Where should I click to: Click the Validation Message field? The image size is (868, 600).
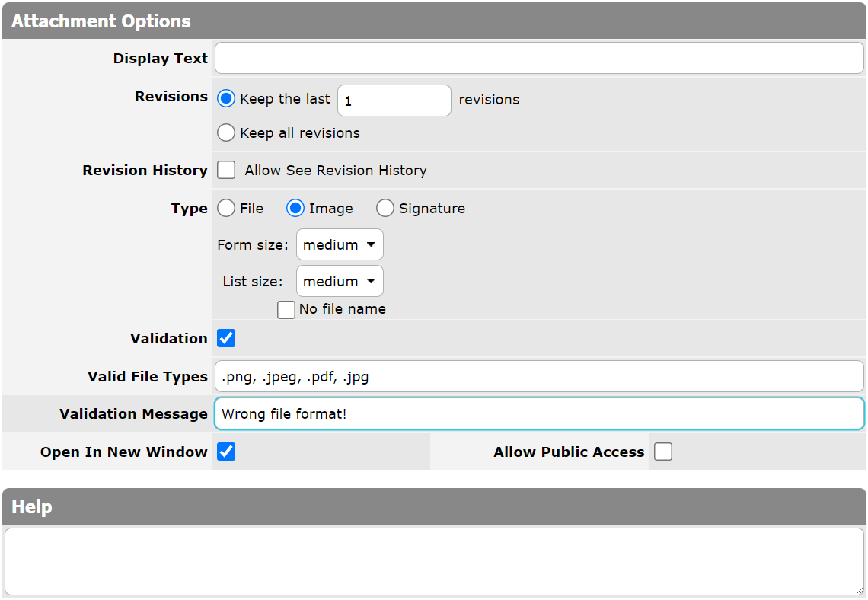(x=539, y=413)
